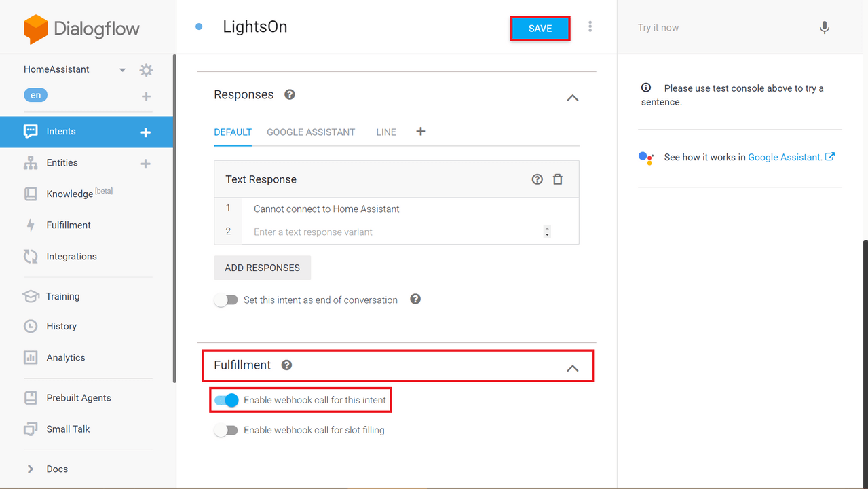Click the Entities hierarchy icon

[31, 163]
